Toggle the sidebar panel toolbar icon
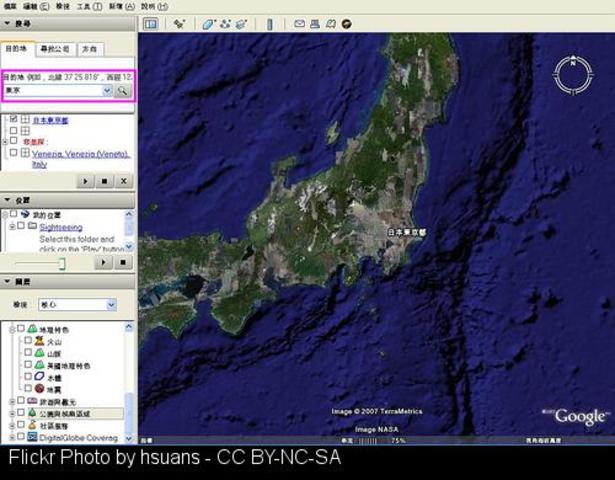The image size is (615, 480). tap(151, 24)
